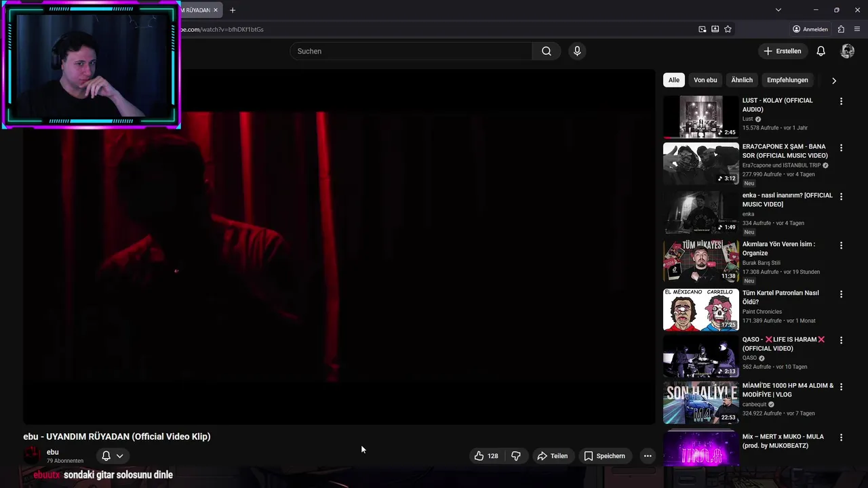Viewport: 868px width, 488px height.
Task: Open the account avatar menu
Action: point(847,51)
